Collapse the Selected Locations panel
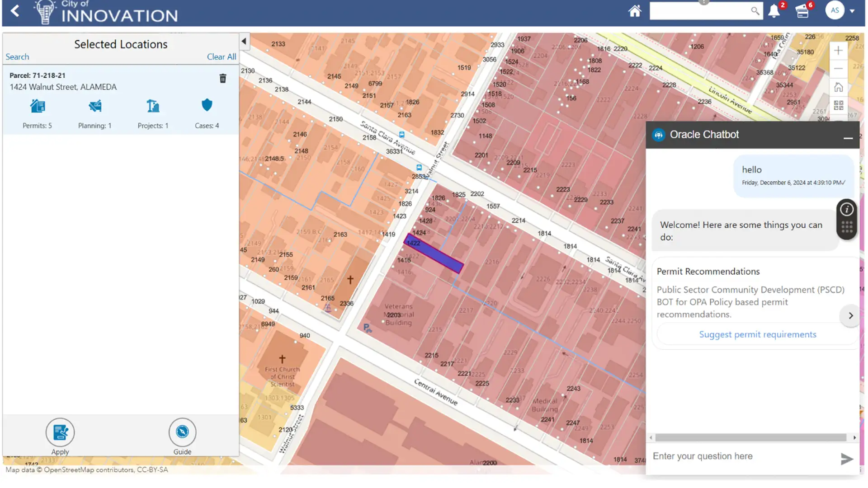Viewport: 868px width, 488px height. [244, 42]
